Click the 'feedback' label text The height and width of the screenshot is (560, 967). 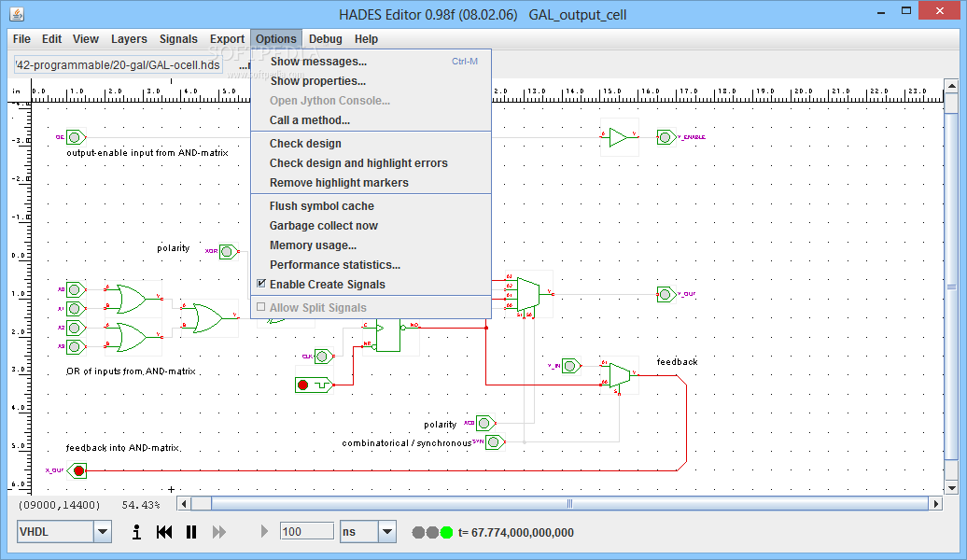point(677,362)
